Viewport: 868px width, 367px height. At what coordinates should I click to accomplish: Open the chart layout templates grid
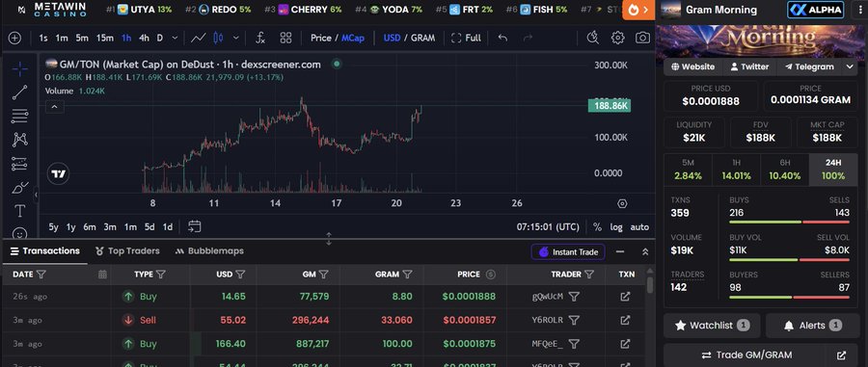click(285, 39)
